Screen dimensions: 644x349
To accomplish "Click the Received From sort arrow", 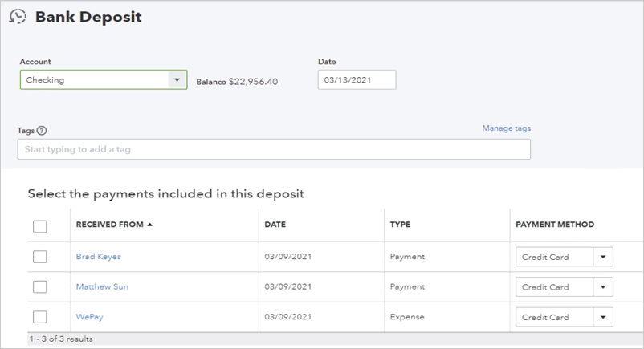I will pyautogui.click(x=150, y=225).
